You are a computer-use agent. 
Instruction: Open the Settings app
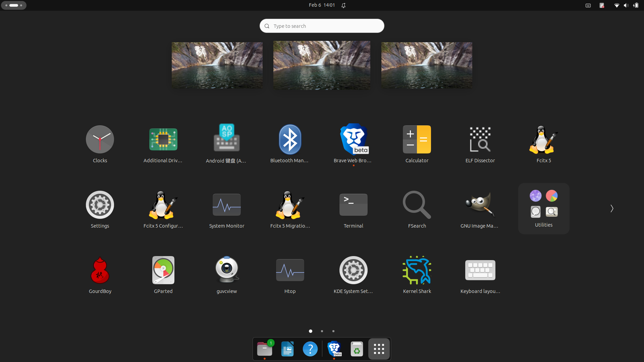click(100, 209)
